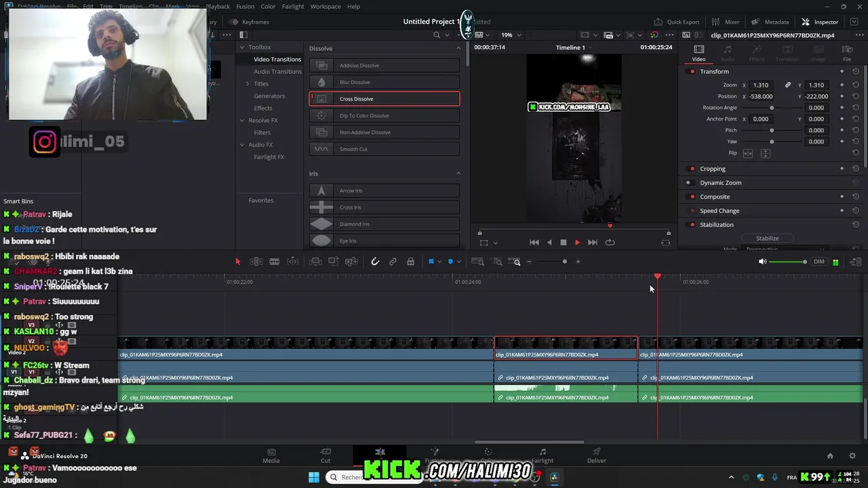Toggle the Position Lock padlock icon
The width and height of the screenshot is (868, 488).
click(410, 262)
